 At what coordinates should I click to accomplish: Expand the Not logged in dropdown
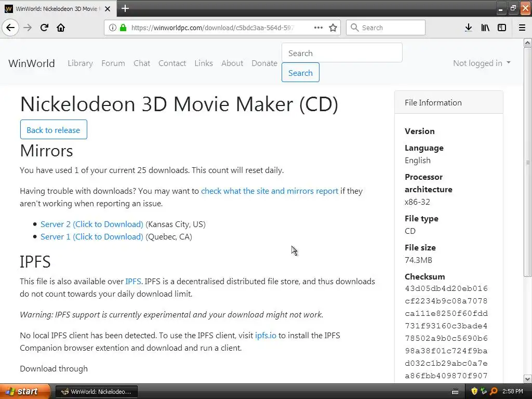pyautogui.click(x=482, y=63)
